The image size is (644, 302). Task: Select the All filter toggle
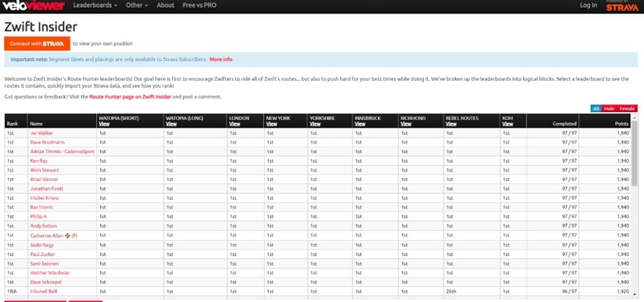pos(596,109)
